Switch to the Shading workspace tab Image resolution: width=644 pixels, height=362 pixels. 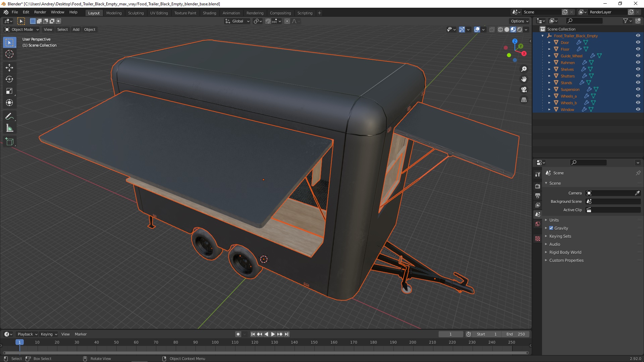[209, 13]
